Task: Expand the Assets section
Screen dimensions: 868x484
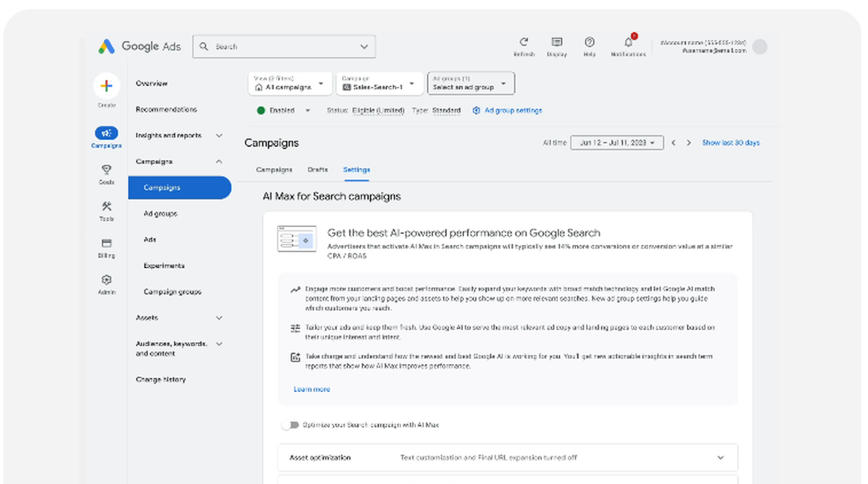Action: (219, 318)
